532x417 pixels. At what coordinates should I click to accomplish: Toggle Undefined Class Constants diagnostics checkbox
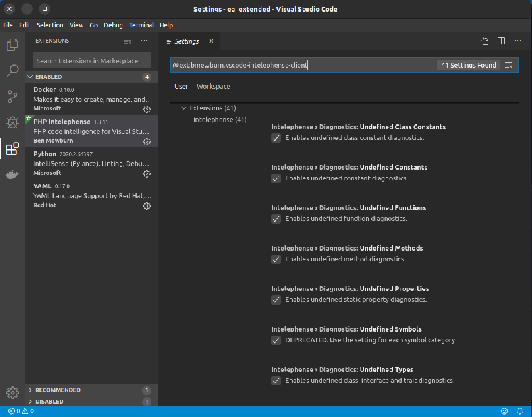pyautogui.click(x=276, y=138)
